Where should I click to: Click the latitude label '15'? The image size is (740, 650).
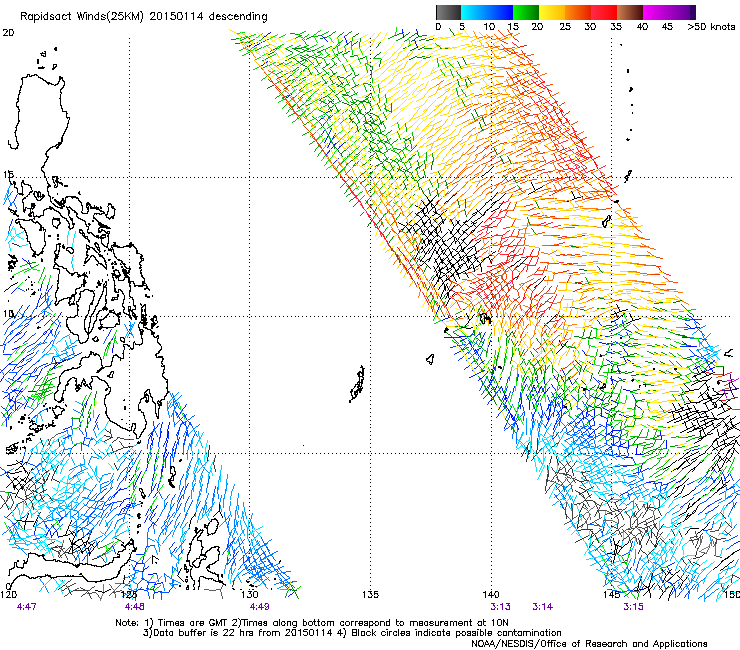(8, 175)
